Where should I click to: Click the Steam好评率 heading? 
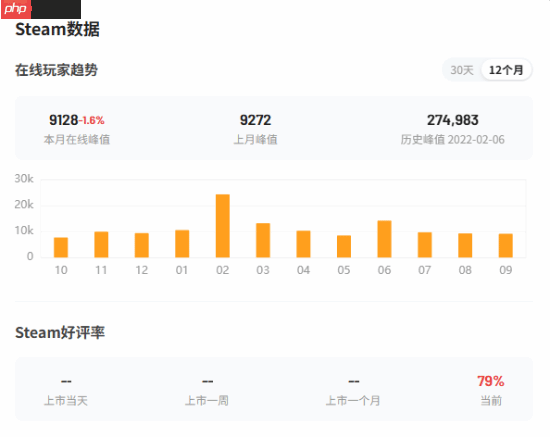point(60,332)
